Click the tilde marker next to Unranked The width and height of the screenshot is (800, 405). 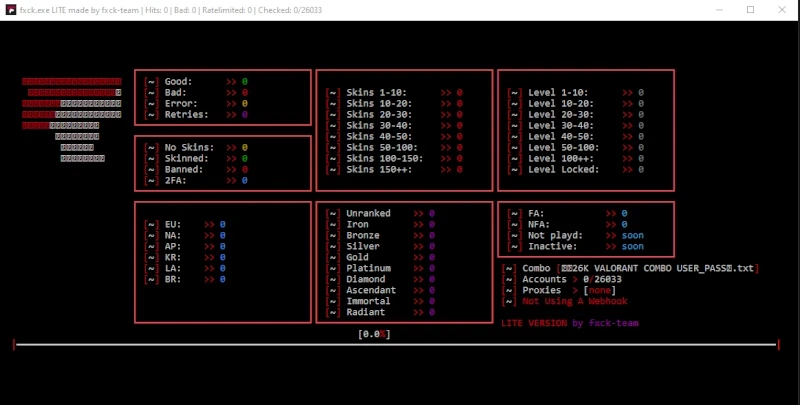(332, 213)
